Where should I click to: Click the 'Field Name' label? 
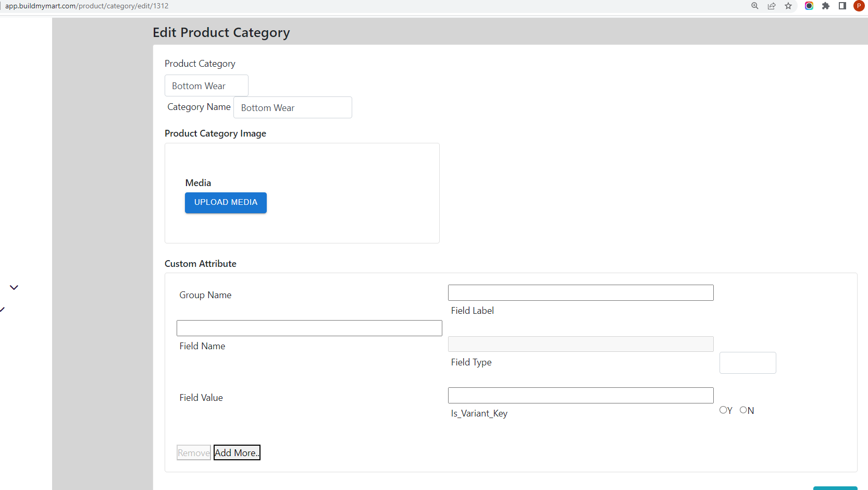point(202,346)
